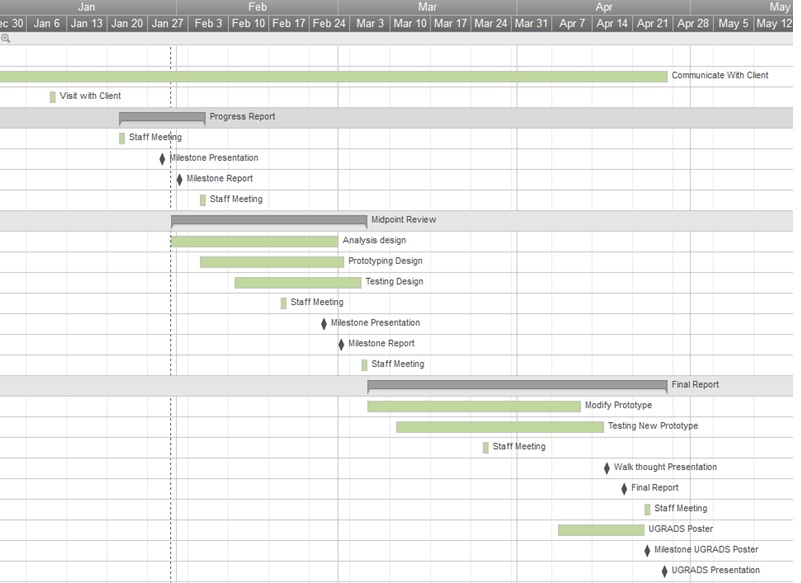Collapse the Progress Report summary bar

coord(162,117)
